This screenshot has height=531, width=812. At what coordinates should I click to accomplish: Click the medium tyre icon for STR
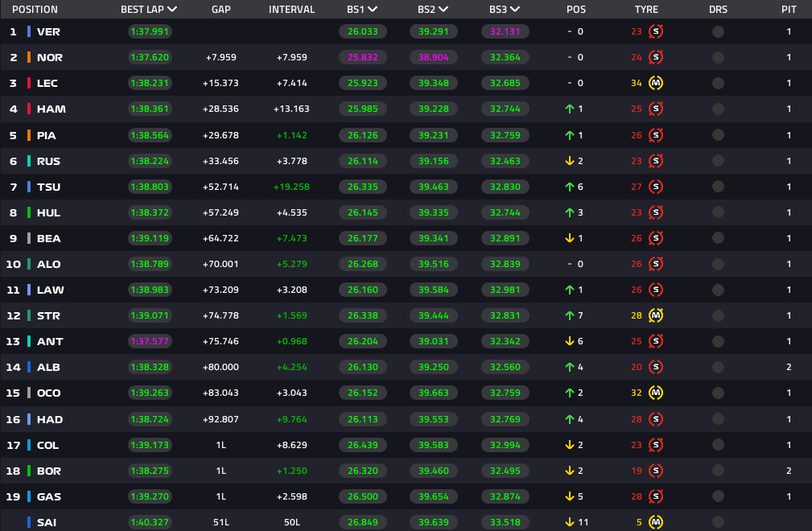[656, 315]
